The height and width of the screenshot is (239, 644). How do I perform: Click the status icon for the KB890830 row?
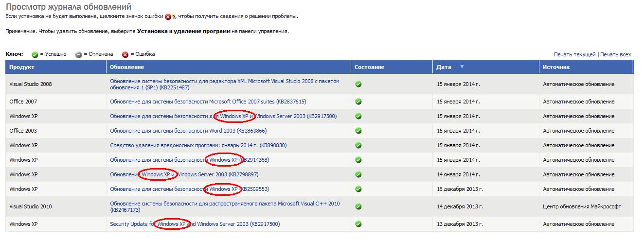tap(358, 145)
